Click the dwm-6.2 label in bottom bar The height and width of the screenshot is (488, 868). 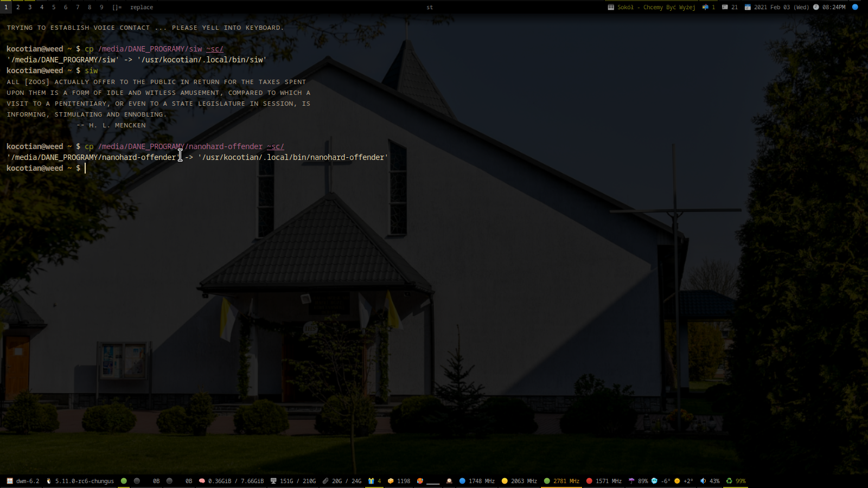point(28,481)
